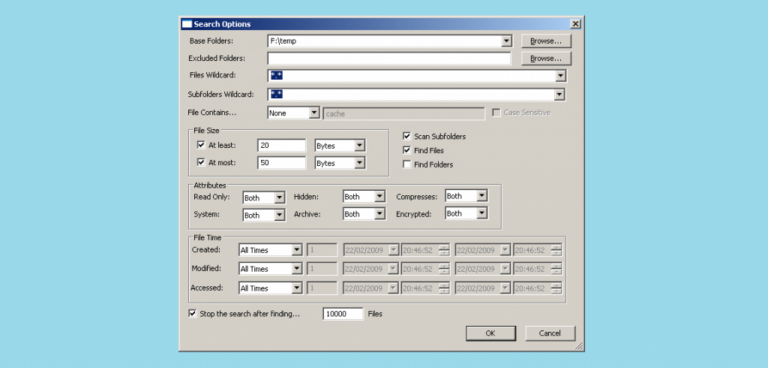Toggle the Case Sensitive checkbox
Image resolution: width=768 pixels, height=368 pixels.
click(496, 113)
